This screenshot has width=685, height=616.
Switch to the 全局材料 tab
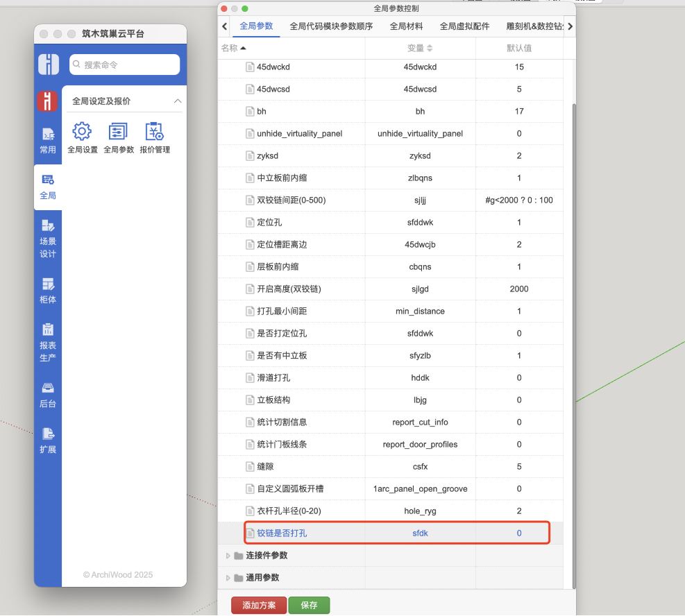click(406, 26)
